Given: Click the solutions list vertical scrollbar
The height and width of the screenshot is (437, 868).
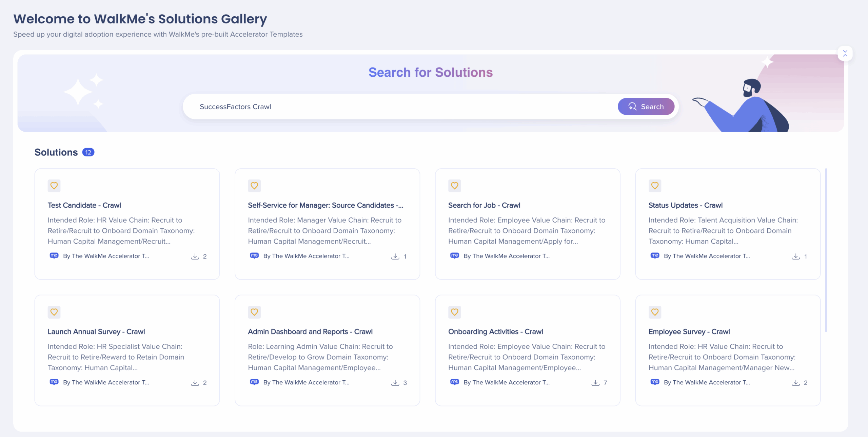Looking at the screenshot, I should pos(826,250).
